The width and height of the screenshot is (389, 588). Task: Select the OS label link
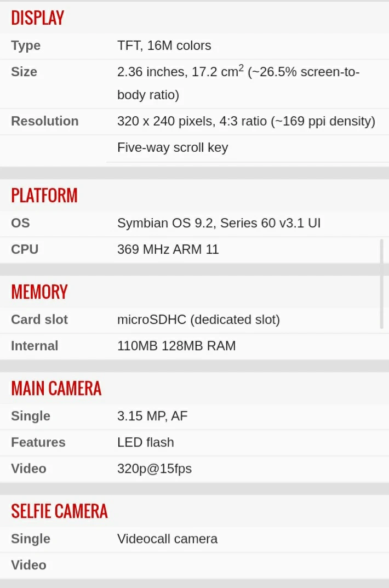[20, 223]
